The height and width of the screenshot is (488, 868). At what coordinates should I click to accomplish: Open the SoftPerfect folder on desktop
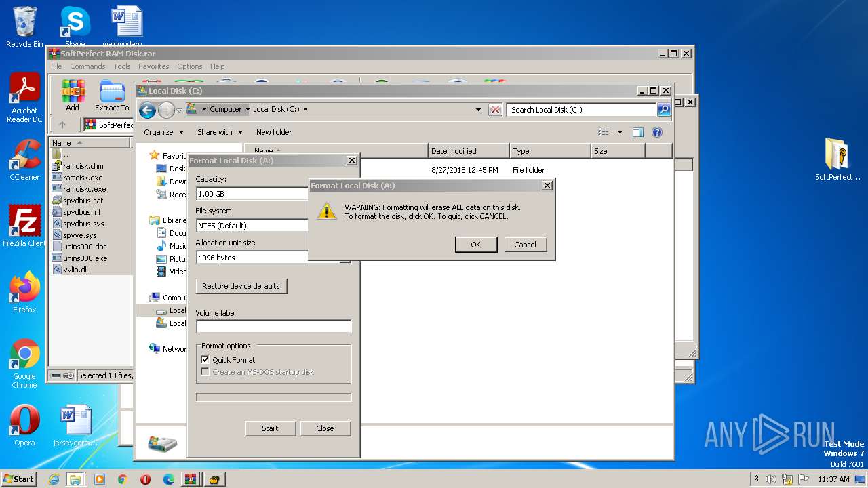(837, 159)
